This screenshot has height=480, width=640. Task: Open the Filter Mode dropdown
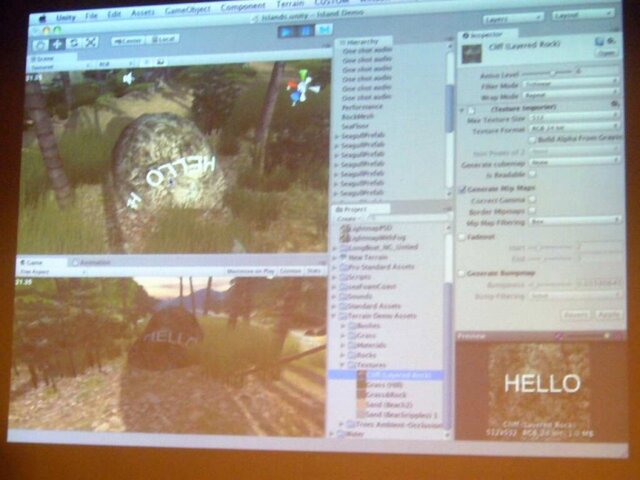pos(571,84)
